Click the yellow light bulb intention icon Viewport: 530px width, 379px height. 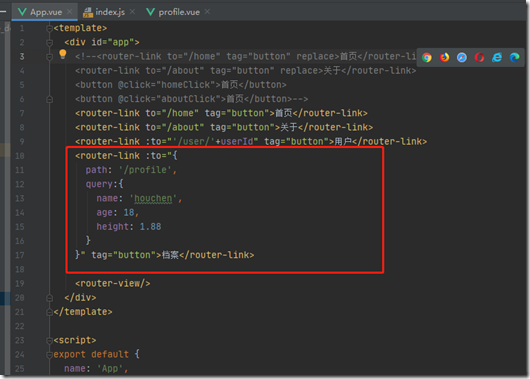[63, 54]
